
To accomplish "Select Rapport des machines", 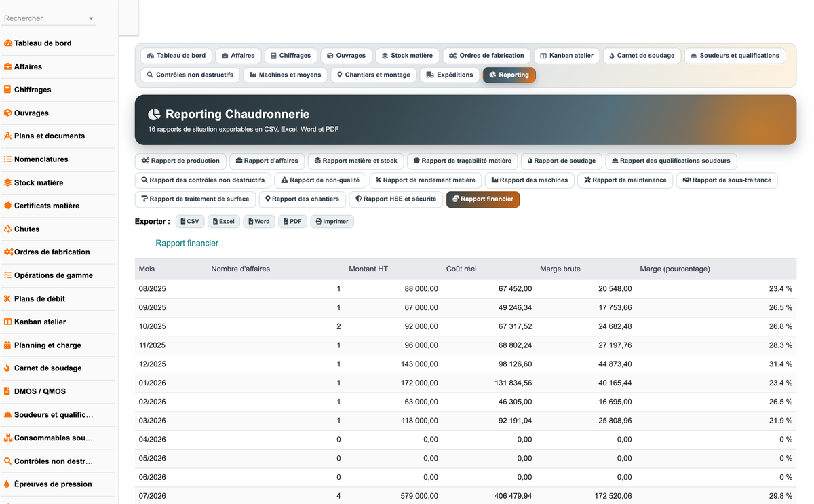I will [x=530, y=180].
